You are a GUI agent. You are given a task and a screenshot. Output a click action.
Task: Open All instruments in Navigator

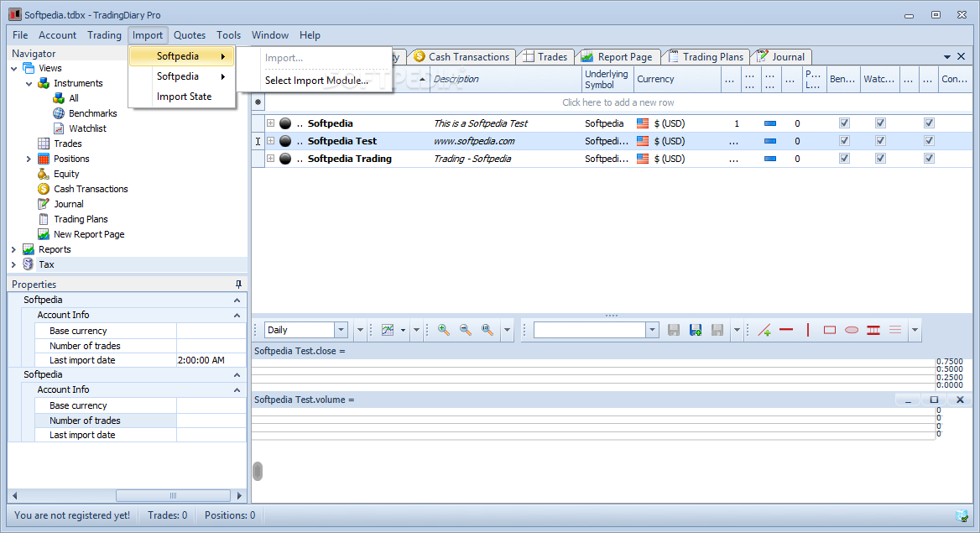[x=74, y=98]
